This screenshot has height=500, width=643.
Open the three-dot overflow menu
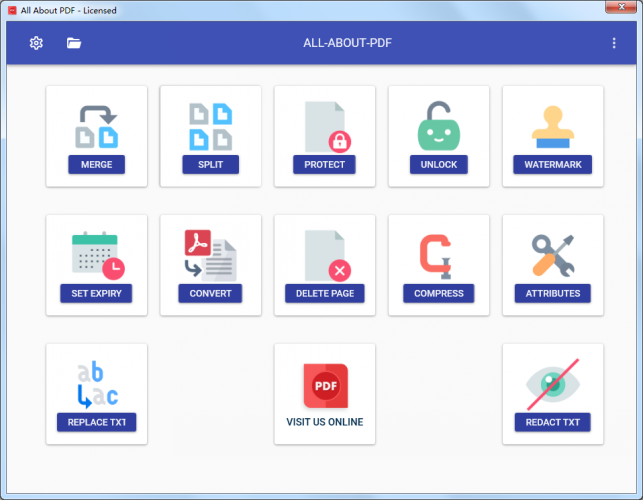pyautogui.click(x=613, y=43)
